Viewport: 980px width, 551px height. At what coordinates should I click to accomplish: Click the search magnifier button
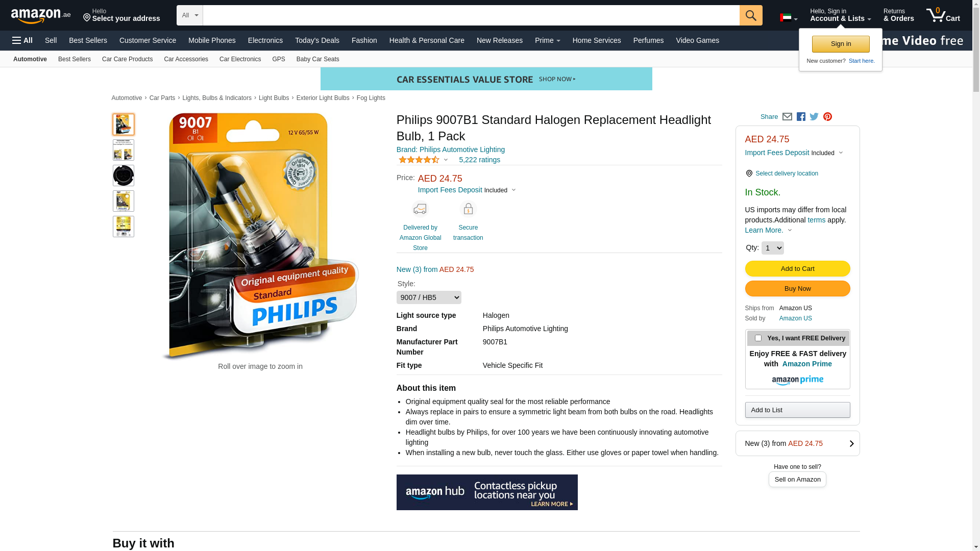coord(751,15)
